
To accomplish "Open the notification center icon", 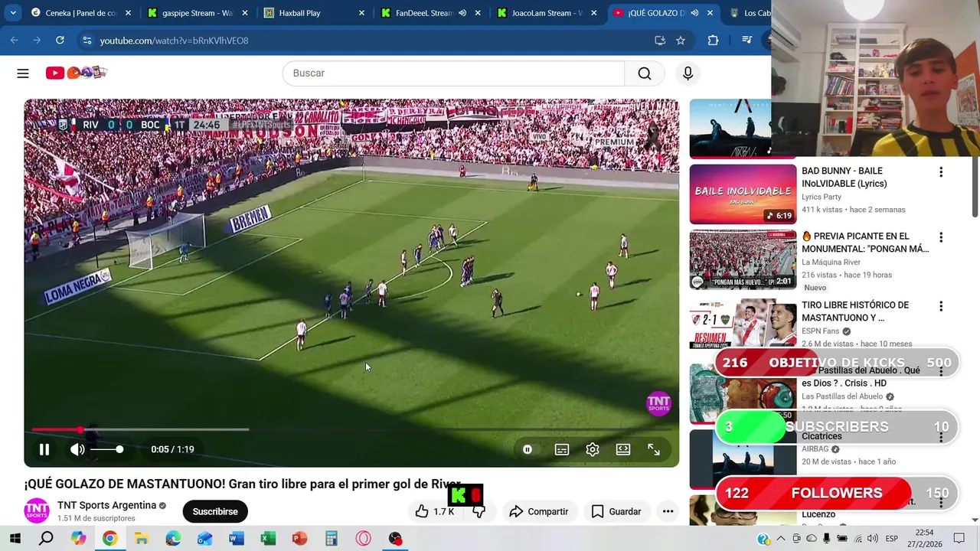I will pyautogui.click(x=959, y=539).
